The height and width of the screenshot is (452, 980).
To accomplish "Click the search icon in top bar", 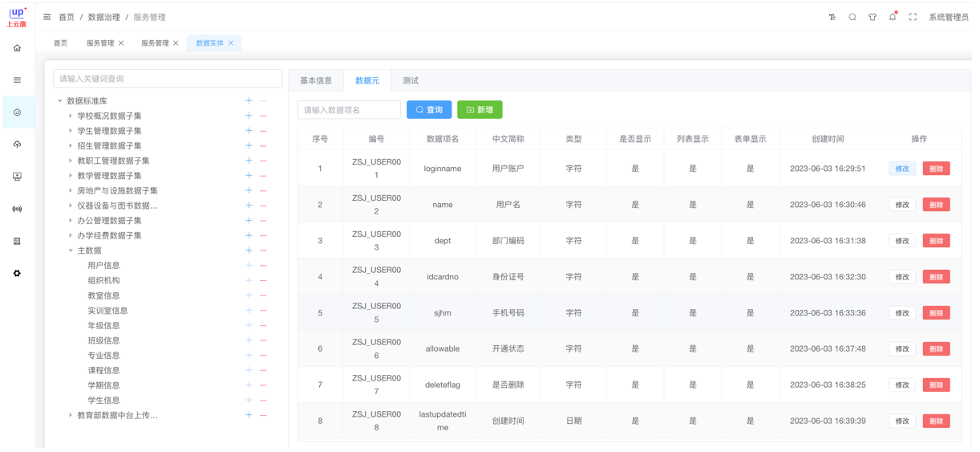I will (x=852, y=17).
